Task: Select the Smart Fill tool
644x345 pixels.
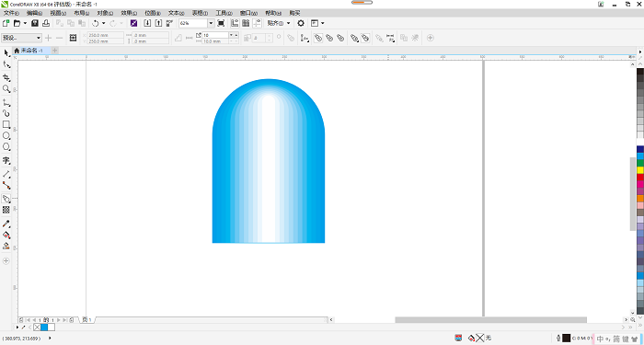Action: coord(6,246)
